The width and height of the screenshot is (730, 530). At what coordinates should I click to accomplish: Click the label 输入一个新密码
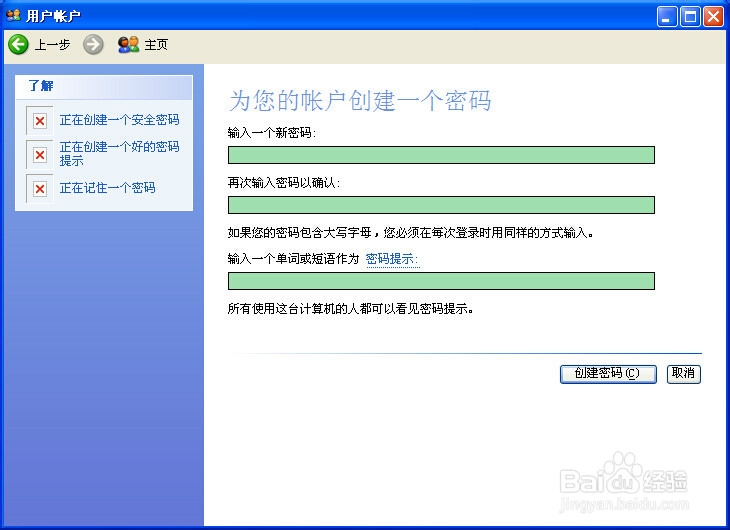[272, 133]
